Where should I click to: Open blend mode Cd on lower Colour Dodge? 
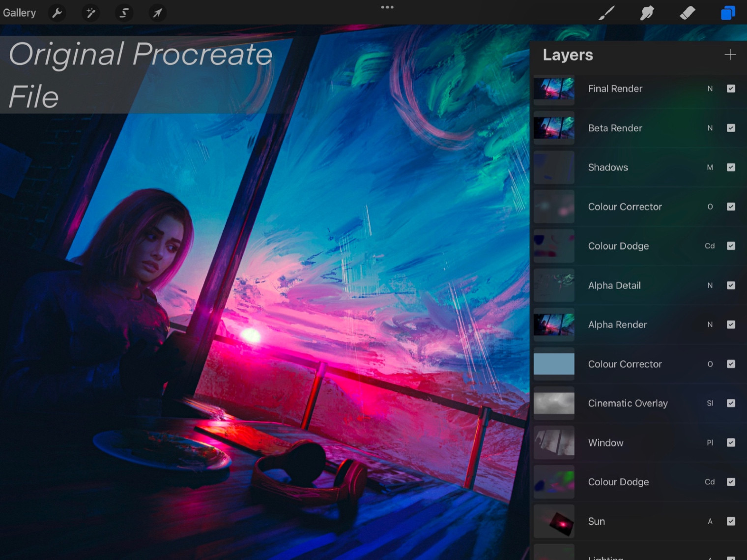pyautogui.click(x=710, y=482)
